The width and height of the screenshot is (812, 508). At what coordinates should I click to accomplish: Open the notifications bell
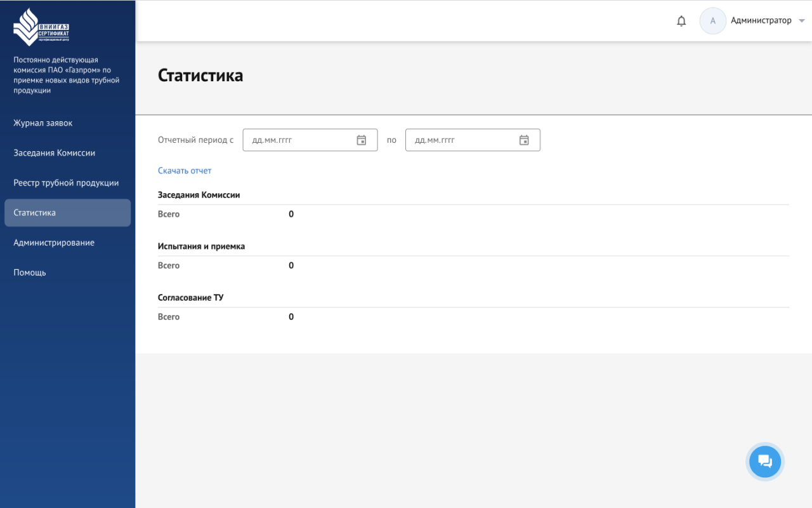pos(681,21)
